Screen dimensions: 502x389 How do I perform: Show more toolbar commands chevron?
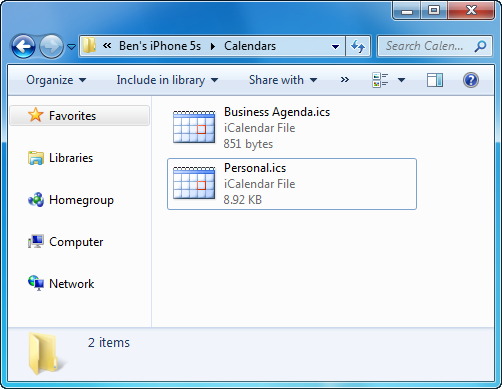[345, 80]
